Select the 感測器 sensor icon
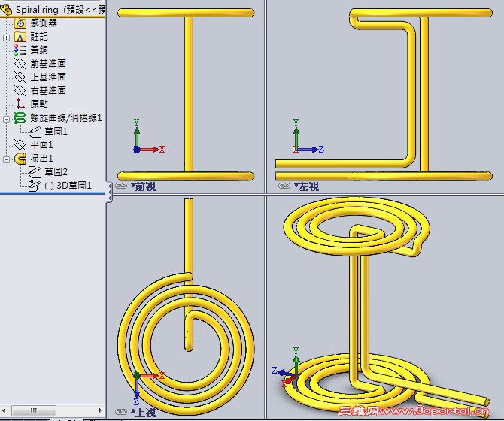504x421 pixels. pyautogui.click(x=20, y=23)
